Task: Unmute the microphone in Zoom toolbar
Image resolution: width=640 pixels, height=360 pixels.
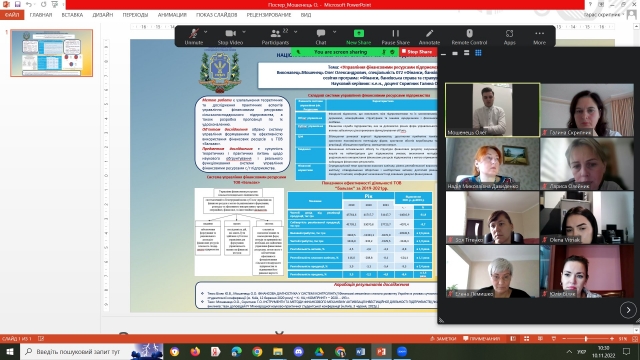Action: coord(193,37)
